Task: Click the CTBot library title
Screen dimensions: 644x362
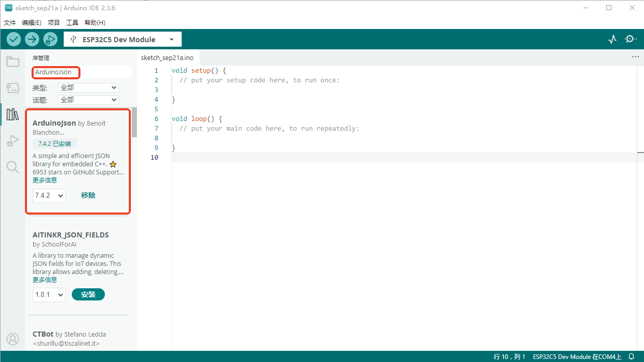Action: click(x=43, y=335)
